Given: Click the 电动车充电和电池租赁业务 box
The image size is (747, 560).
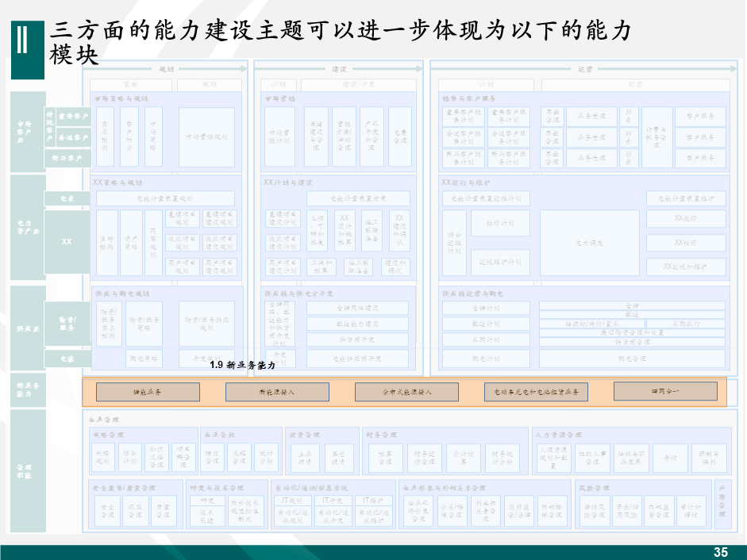Looking at the screenshot, I should 536,392.
